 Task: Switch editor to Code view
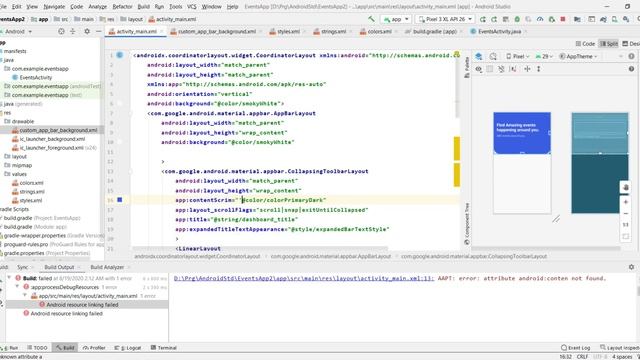click(585, 43)
